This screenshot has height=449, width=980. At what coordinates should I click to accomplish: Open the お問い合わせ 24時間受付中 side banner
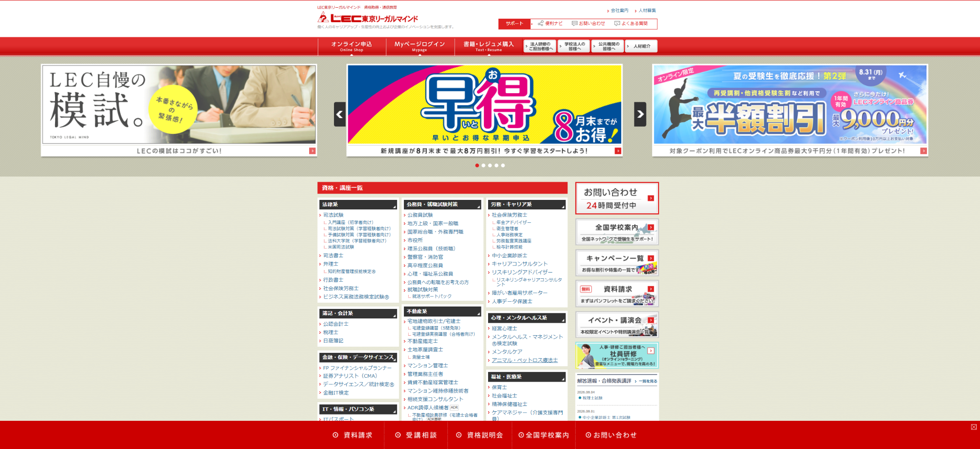617,198
